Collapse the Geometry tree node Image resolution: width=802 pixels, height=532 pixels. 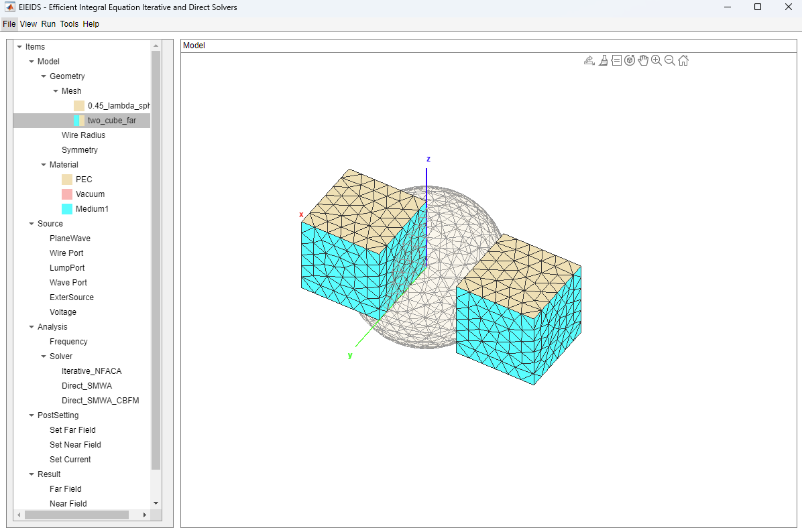(44, 76)
